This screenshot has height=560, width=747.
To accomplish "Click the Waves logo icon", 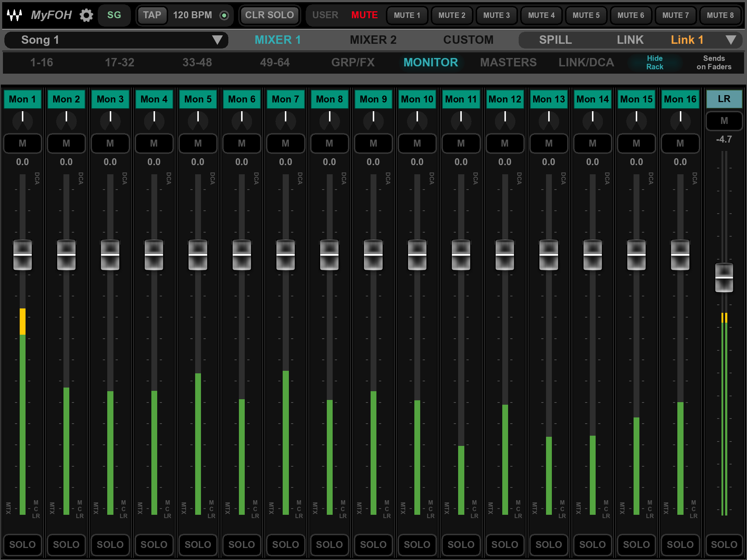I will pyautogui.click(x=15, y=15).
